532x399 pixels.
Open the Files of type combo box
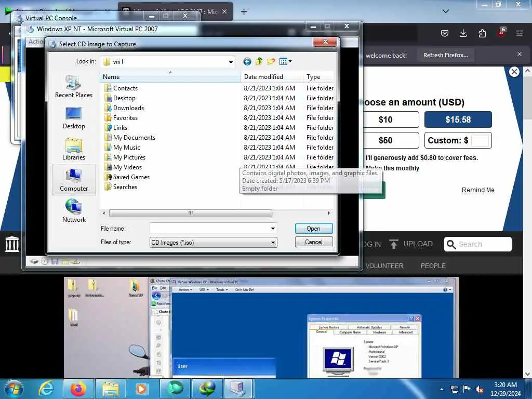pos(213,242)
